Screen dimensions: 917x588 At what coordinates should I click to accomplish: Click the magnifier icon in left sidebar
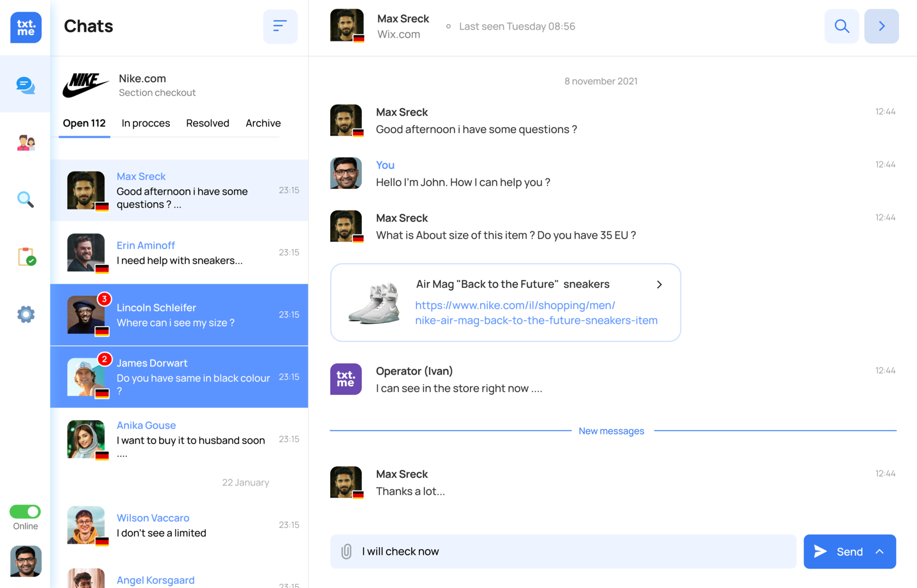pos(26,200)
